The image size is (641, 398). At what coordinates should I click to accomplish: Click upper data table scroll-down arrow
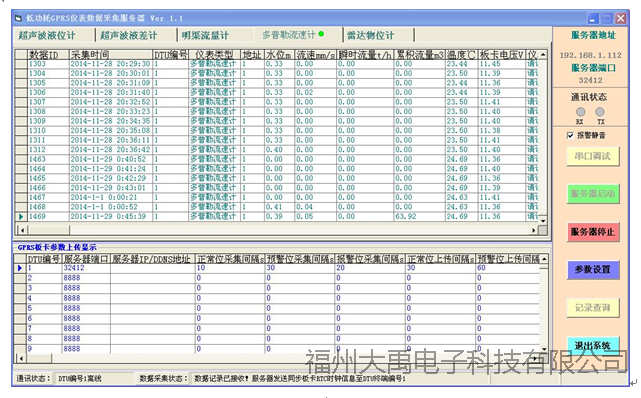coord(543,221)
